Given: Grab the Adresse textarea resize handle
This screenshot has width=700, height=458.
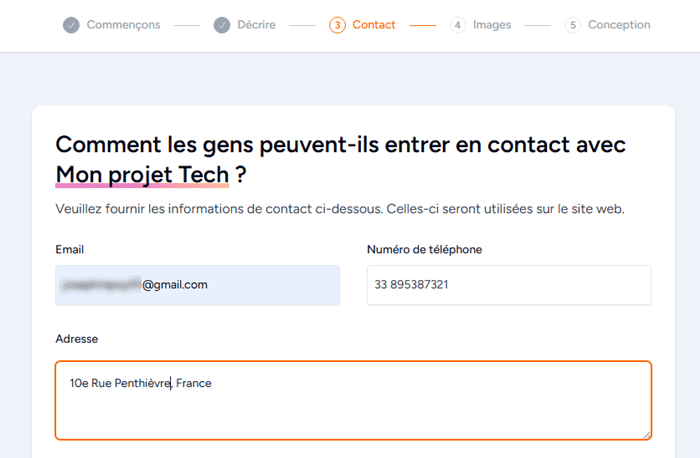Looking at the screenshot, I should [646, 434].
